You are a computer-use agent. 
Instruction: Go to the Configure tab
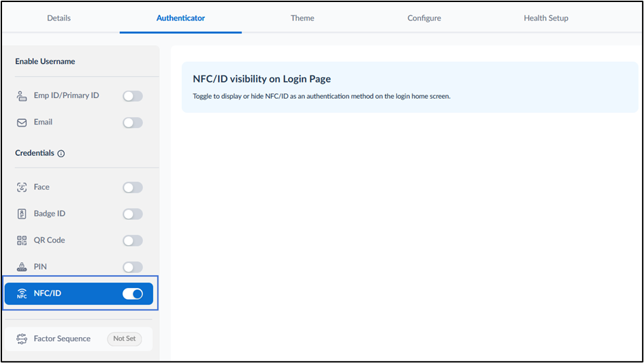pos(424,18)
